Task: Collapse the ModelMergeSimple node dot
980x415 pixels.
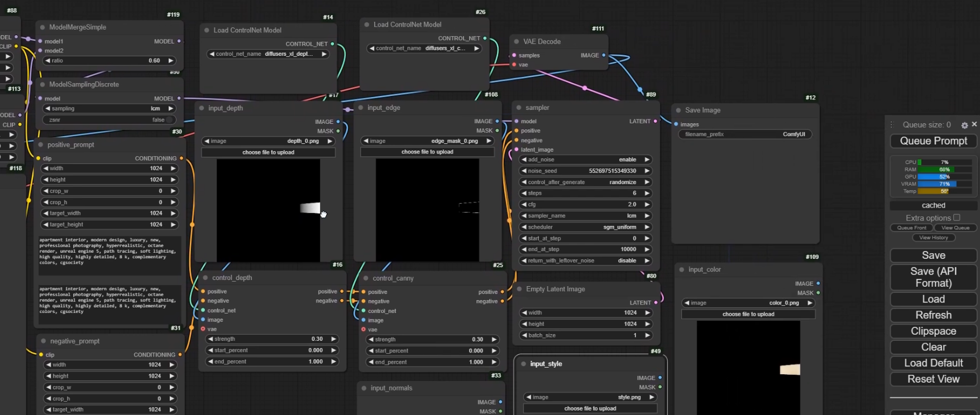Action: pyautogui.click(x=42, y=27)
